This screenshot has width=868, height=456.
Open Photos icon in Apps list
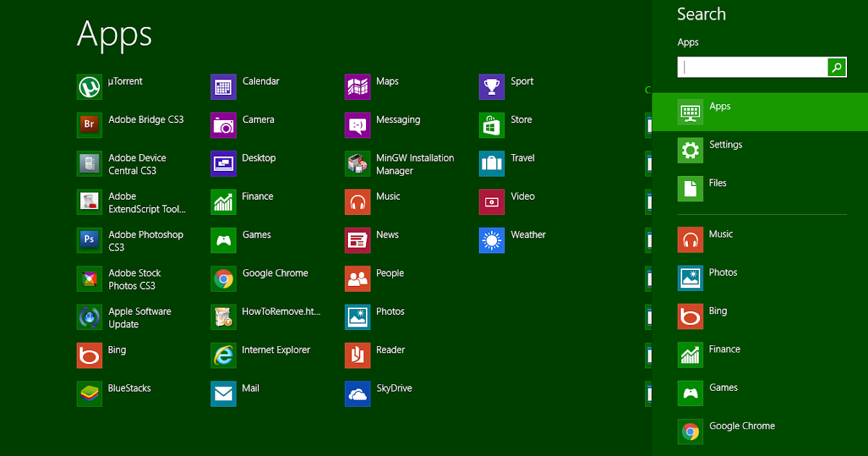click(357, 317)
